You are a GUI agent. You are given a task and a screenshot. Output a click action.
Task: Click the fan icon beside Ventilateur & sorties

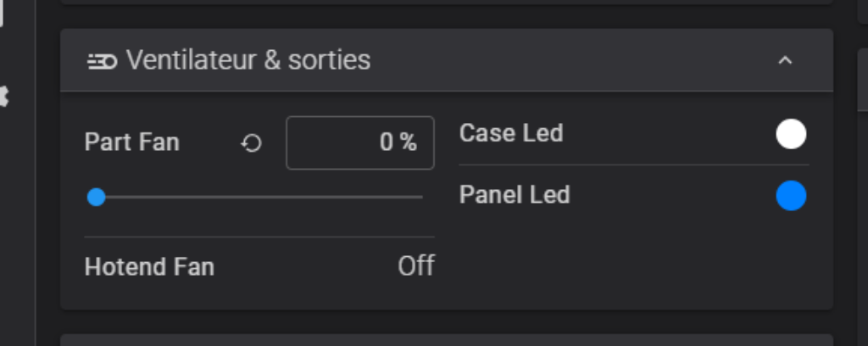click(102, 61)
